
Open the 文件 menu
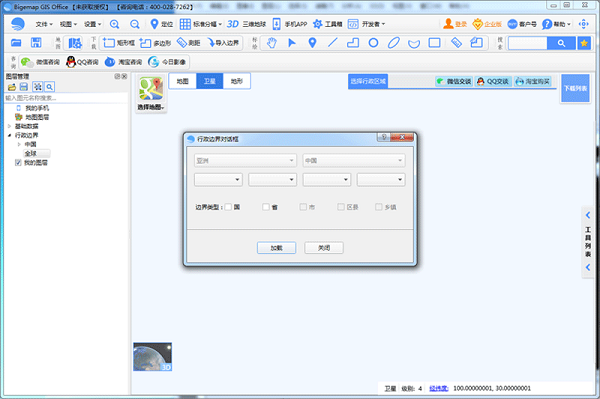44,24
